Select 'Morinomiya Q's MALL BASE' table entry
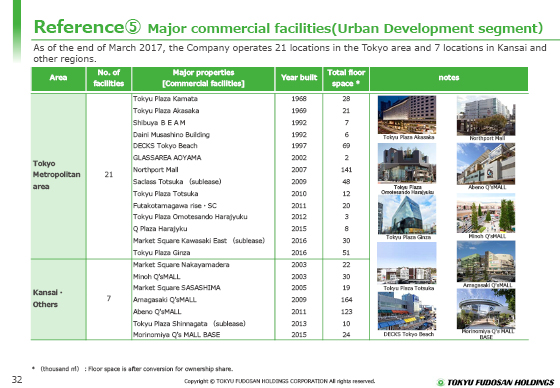 pyautogui.click(x=177, y=335)
